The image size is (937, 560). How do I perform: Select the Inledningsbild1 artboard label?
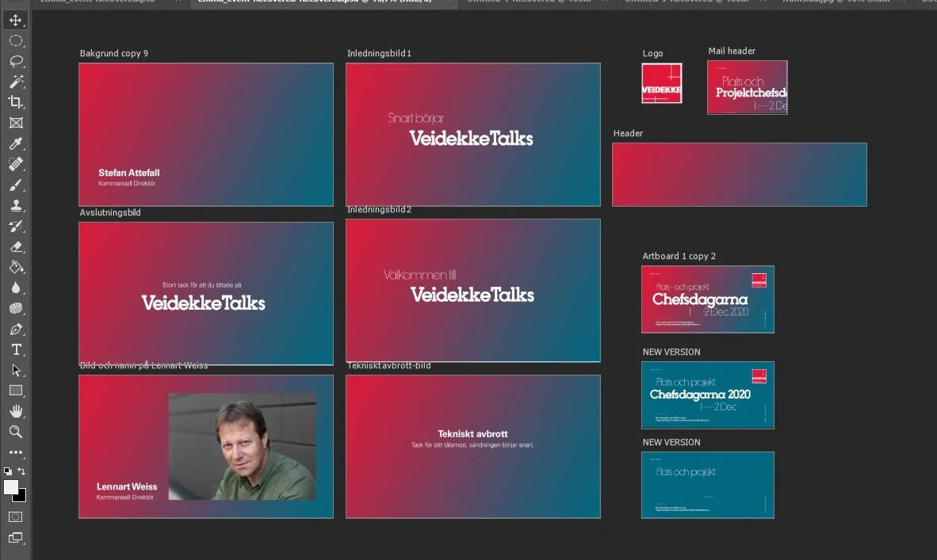pyautogui.click(x=379, y=53)
